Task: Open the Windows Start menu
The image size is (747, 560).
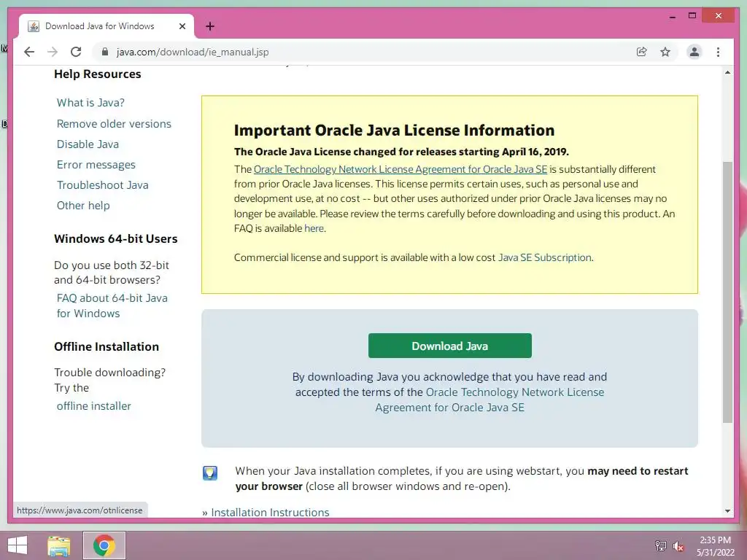Action: pos(18,545)
